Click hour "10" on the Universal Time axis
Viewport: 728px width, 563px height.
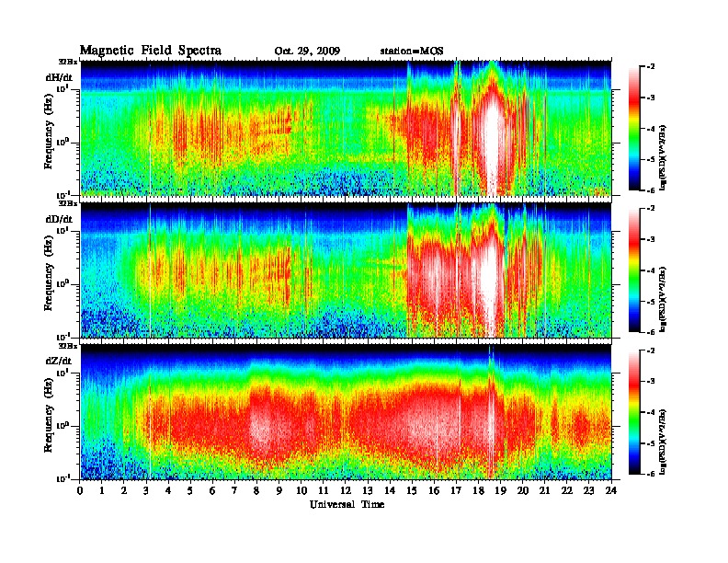point(301,491)
